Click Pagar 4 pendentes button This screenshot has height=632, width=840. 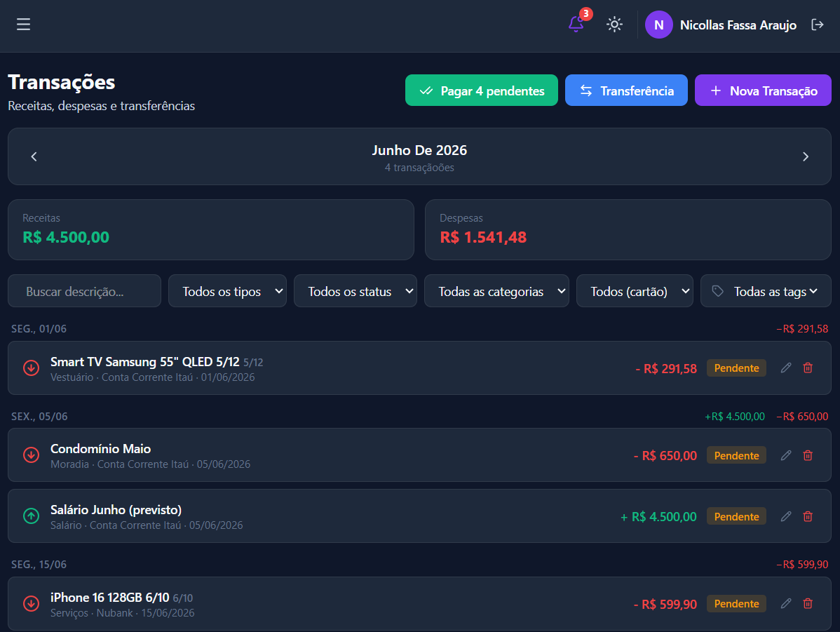coord(481,90)
